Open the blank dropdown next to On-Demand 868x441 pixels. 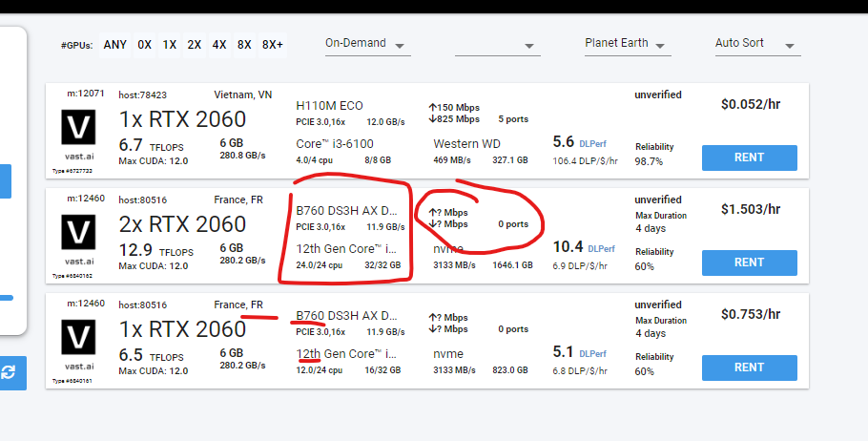[x=498, y=45]
